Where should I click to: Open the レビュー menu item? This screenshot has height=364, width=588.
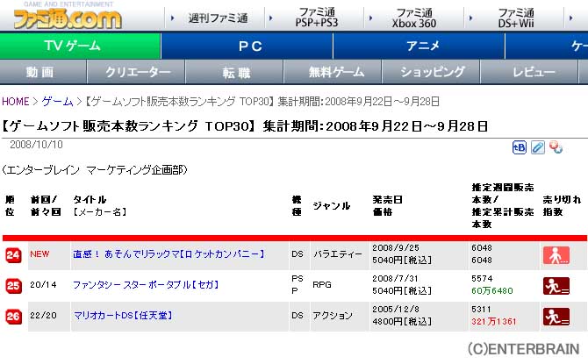pos(528,72)
